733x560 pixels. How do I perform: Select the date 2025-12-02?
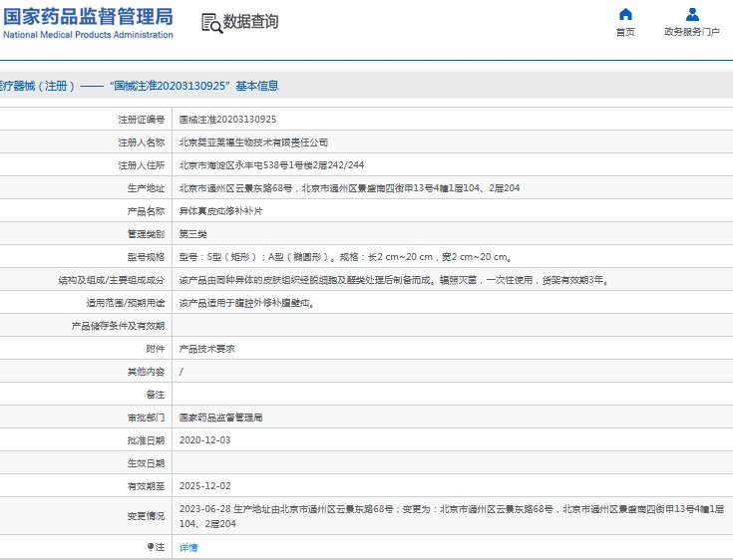(204, 485)
